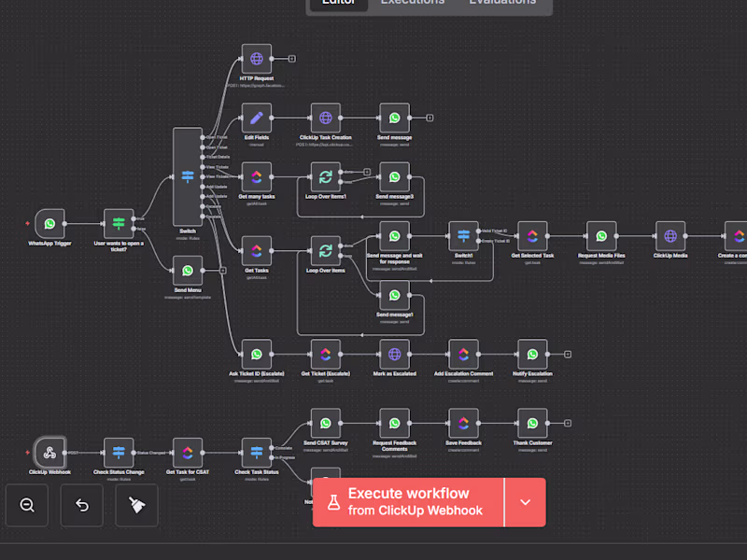The height and width of the screenshot is (560, 747).
Task: Switch to the Editor tab
Action: 339,3
